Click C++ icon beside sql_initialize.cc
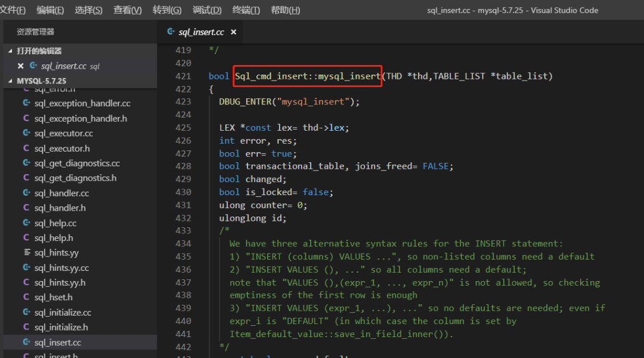 coord(27,312)
